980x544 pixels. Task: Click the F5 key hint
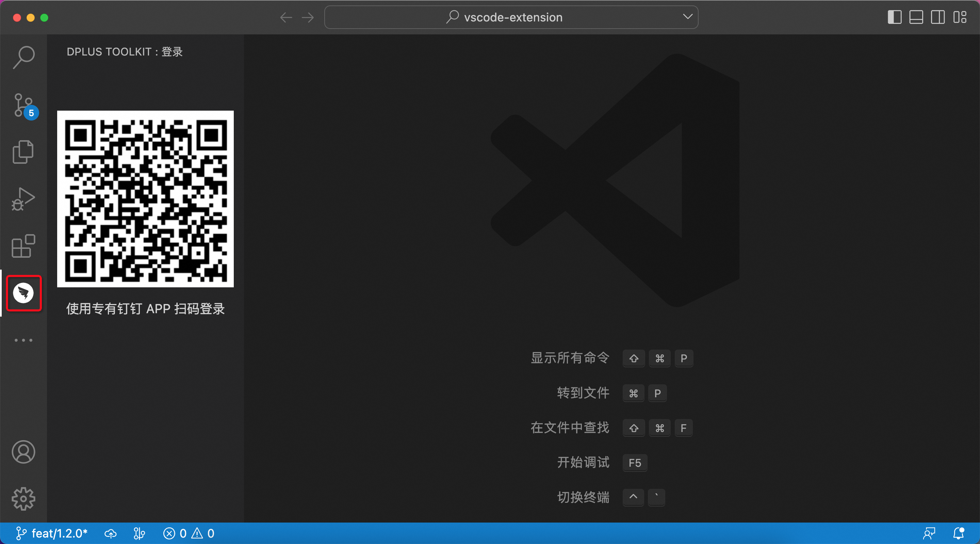(x=635, y=463)
